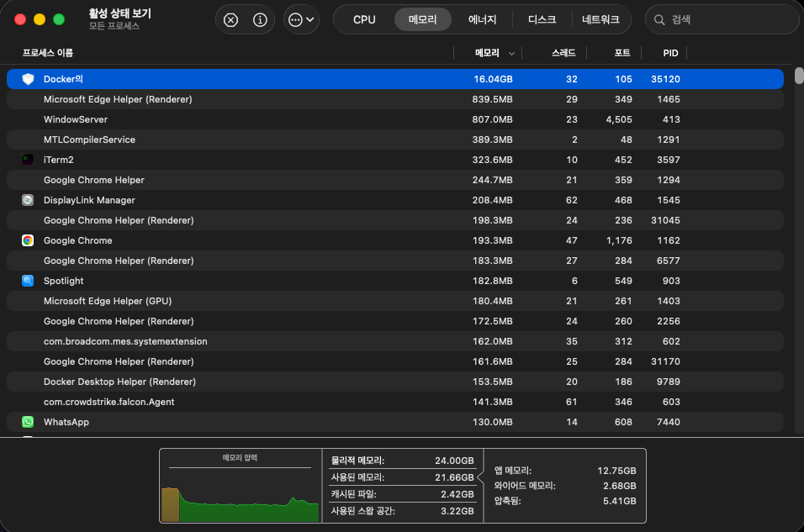Select the Google Chrome process name
The image size is (804, 532).
[x=78, y=240]
